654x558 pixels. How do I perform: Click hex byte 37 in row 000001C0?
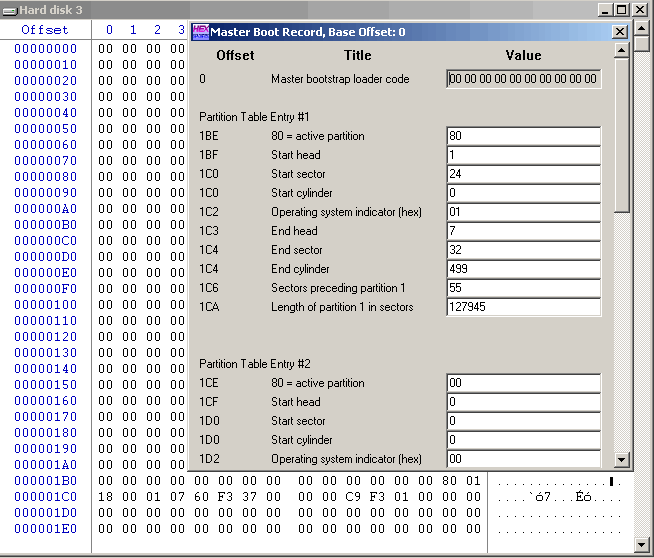pyautogui.click(x=249, y=497)
